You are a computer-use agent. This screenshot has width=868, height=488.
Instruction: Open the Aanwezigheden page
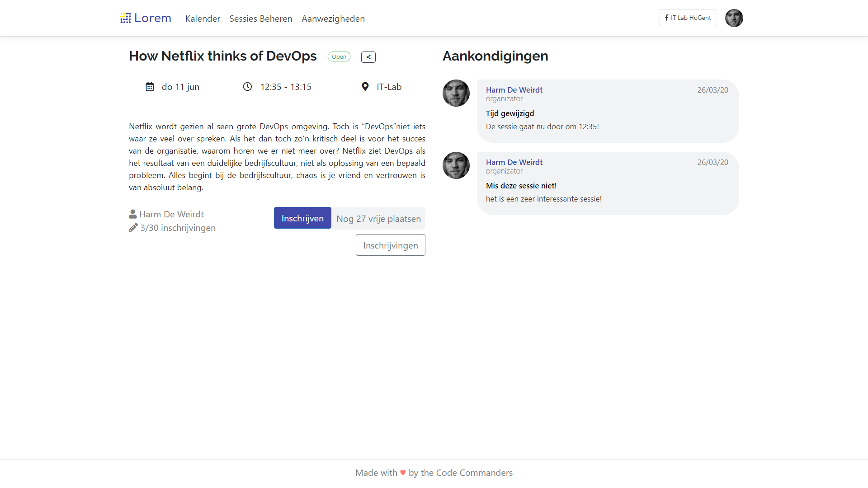pos(333,19)
